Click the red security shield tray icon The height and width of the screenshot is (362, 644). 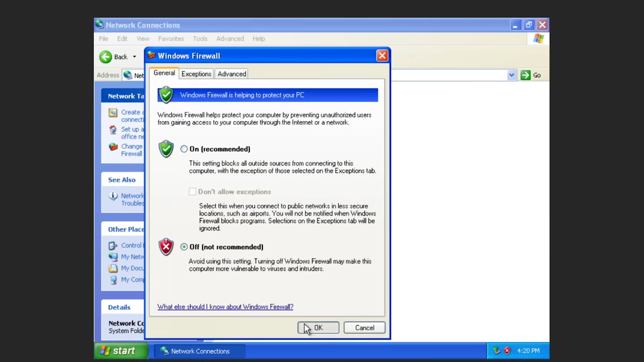(507, 351)
